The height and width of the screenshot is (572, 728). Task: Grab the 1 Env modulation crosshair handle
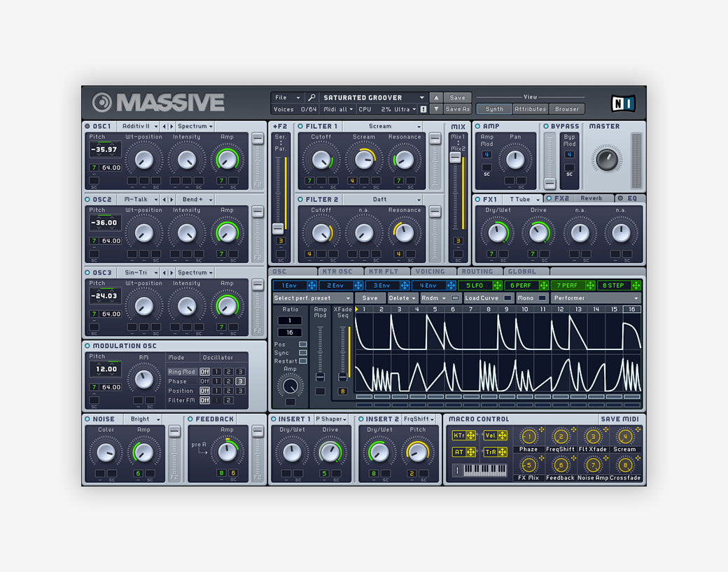tap(312, 286)
